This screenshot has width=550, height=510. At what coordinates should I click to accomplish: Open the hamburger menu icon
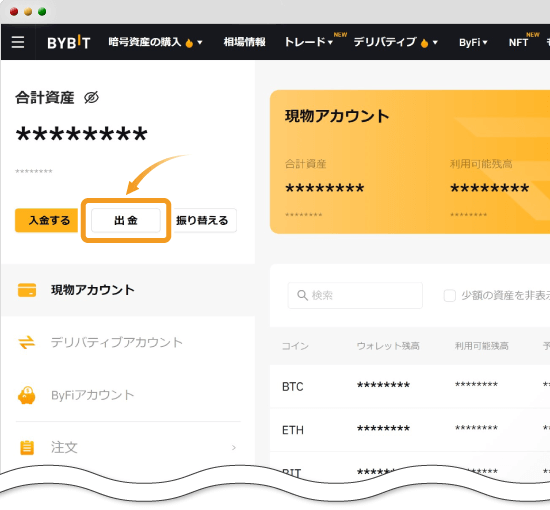pos(18,42)
